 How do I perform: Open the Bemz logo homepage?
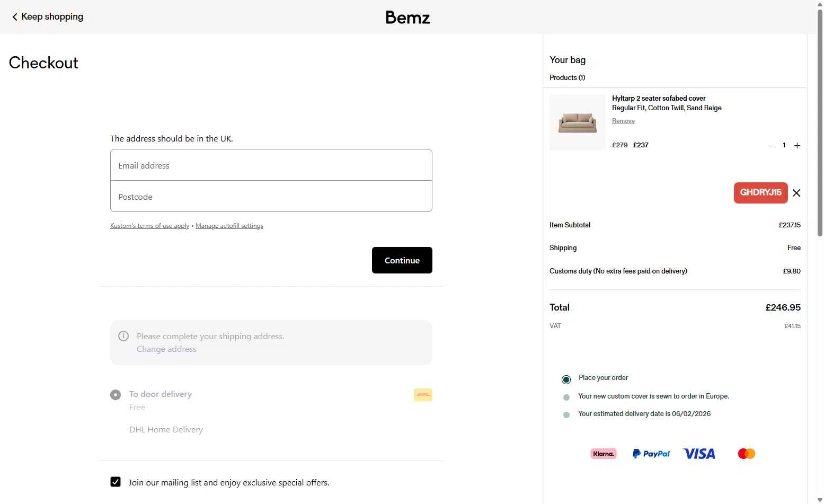[x=407, y=17]
